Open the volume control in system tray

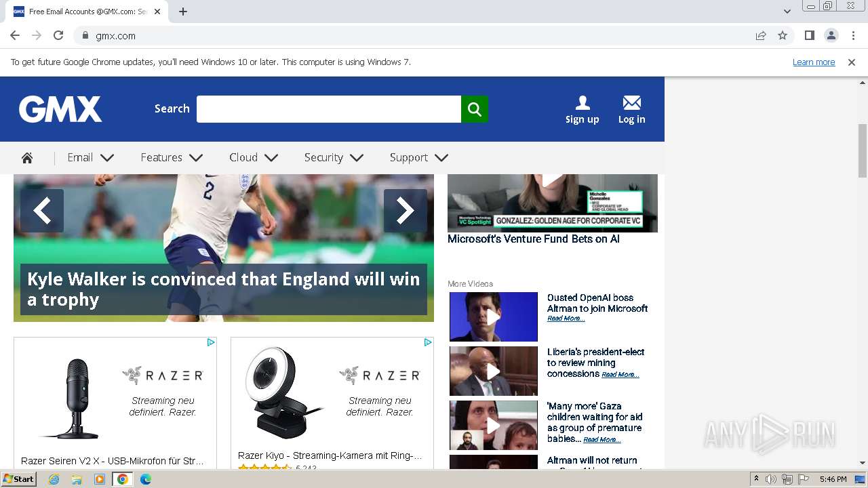[771, 479]
